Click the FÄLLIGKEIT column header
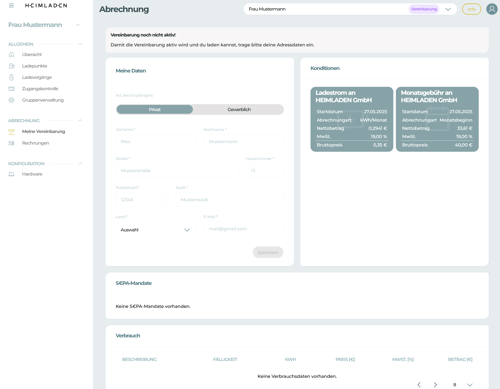This screenshot has height=389, width=500. point(225,359)
